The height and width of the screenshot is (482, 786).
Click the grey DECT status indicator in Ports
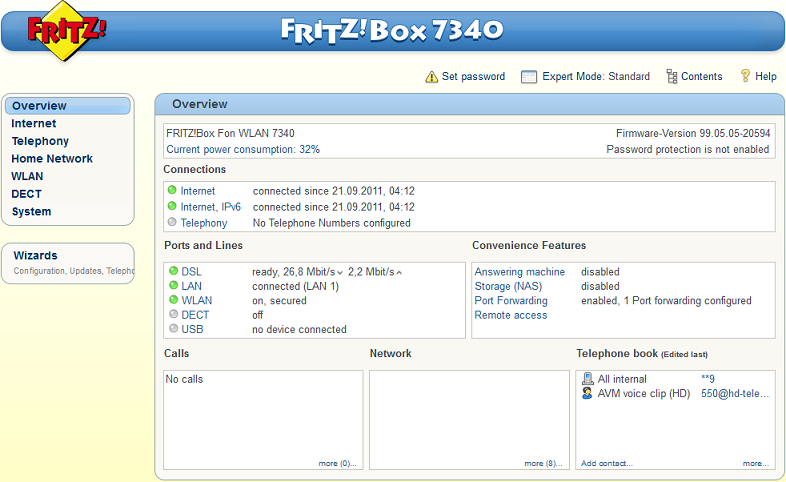point(173,314)
